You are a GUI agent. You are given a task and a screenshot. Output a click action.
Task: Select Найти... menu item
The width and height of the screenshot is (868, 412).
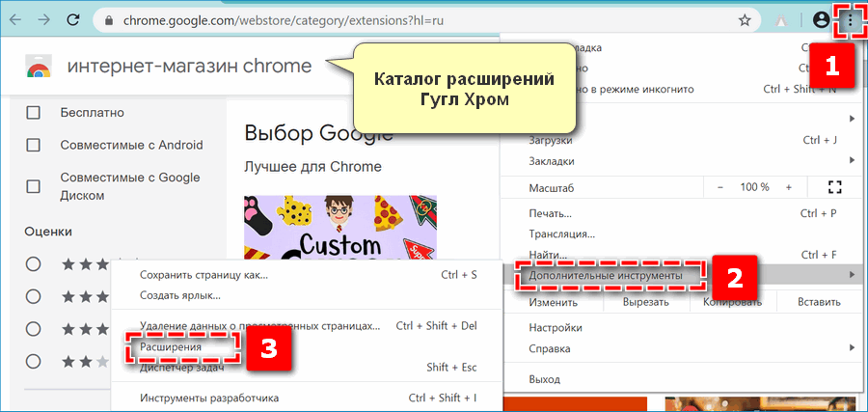coord(684,255)
